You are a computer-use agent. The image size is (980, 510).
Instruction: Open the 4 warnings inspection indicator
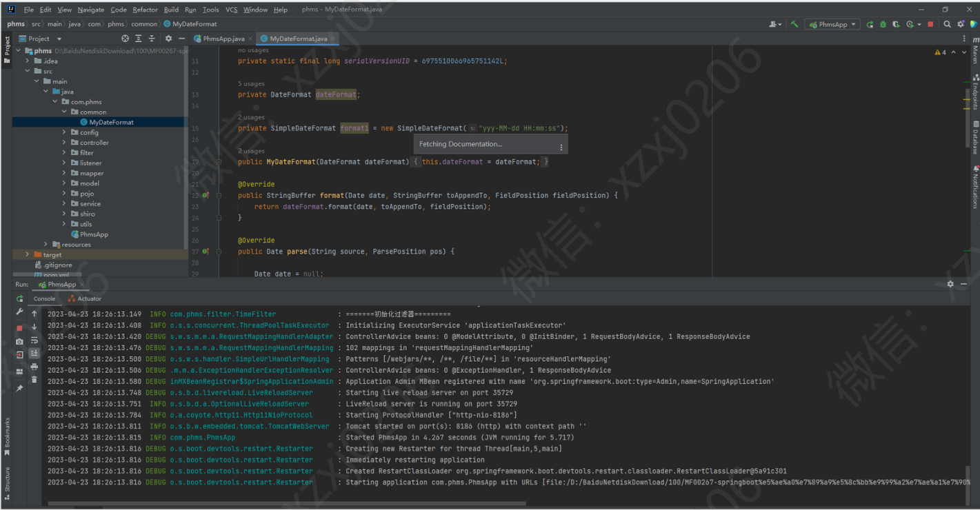pos(940,52)
